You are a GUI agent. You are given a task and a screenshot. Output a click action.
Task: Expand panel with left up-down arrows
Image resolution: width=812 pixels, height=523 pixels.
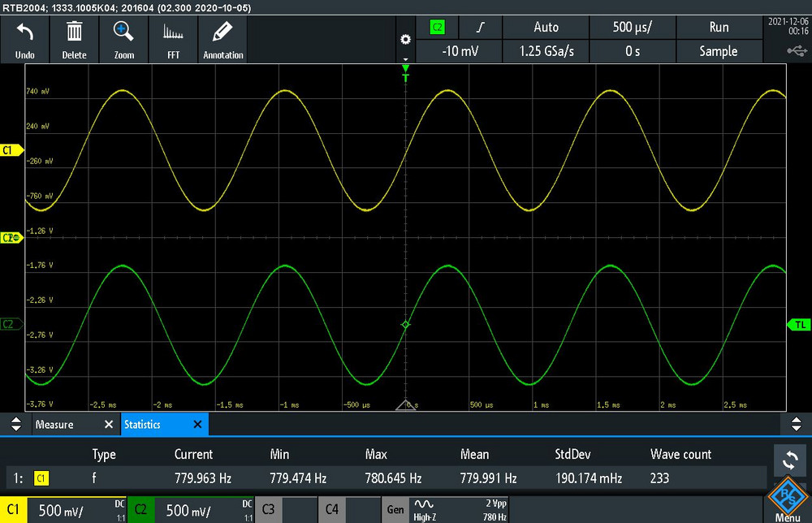coord(16,424)
